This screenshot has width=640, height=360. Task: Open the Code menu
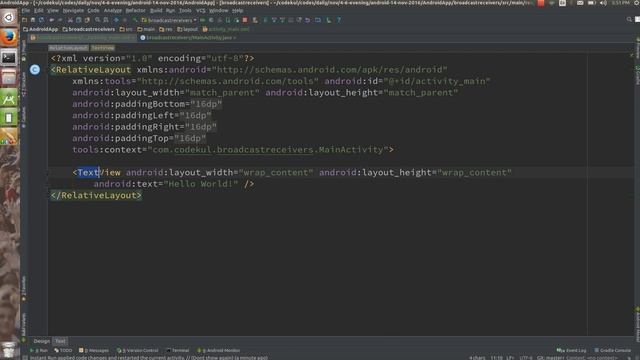point(93,11)
